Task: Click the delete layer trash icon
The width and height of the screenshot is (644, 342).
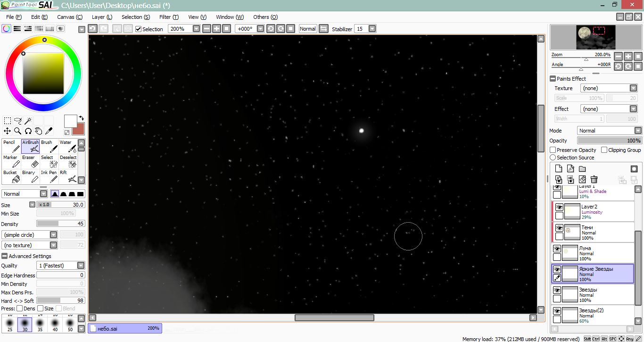Action: coord(594,179)
